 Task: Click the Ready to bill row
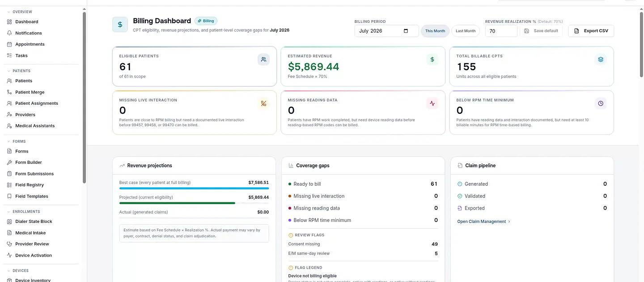tap(363, 184)
